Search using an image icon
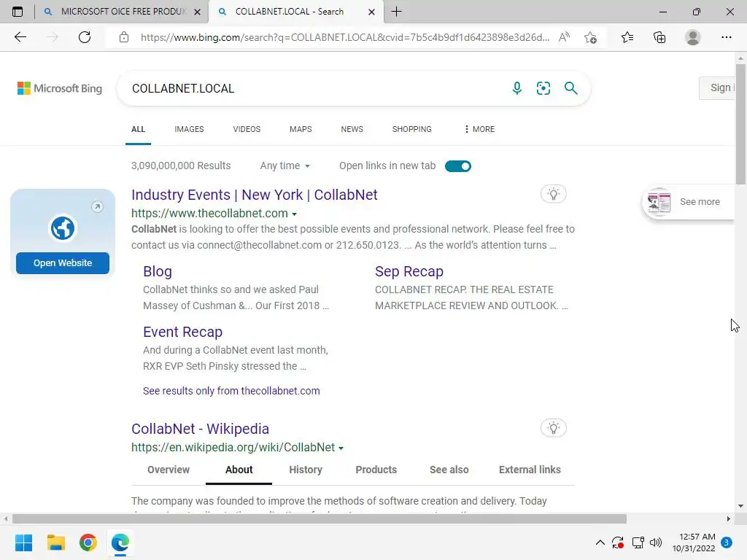Image resolution: width=747 pixels, height=560 pixels. coord(543,88)
